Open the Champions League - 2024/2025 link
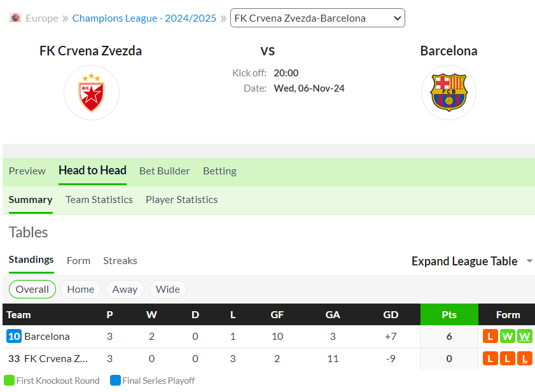The height and width of the screenshot is (392, 535). [x=144, y=18]
